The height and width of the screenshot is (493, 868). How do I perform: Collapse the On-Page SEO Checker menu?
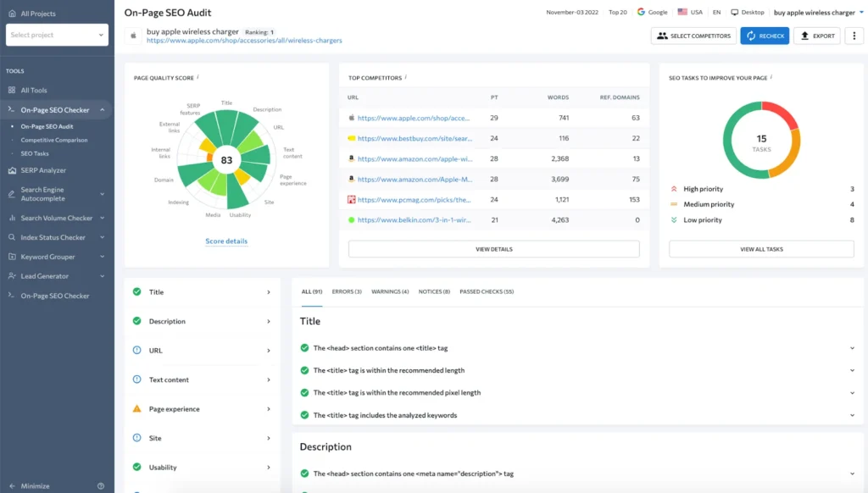[x=102, y=109]
